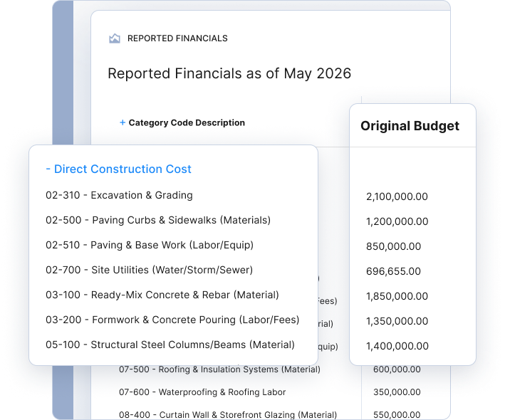Click the Reported Financials as of May 2026 title

229,73
